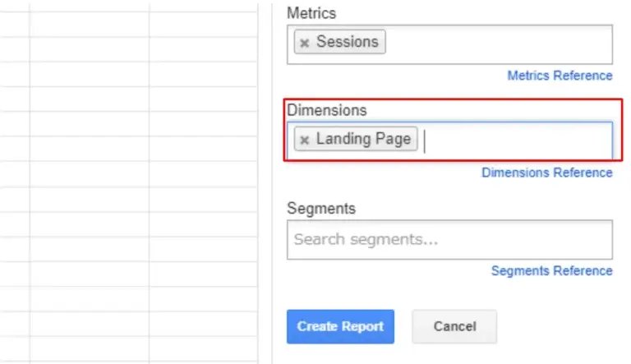Click the Metrics section label
Image resolution: width=631 pixels, height=364 pixels.
pos(311,13)
